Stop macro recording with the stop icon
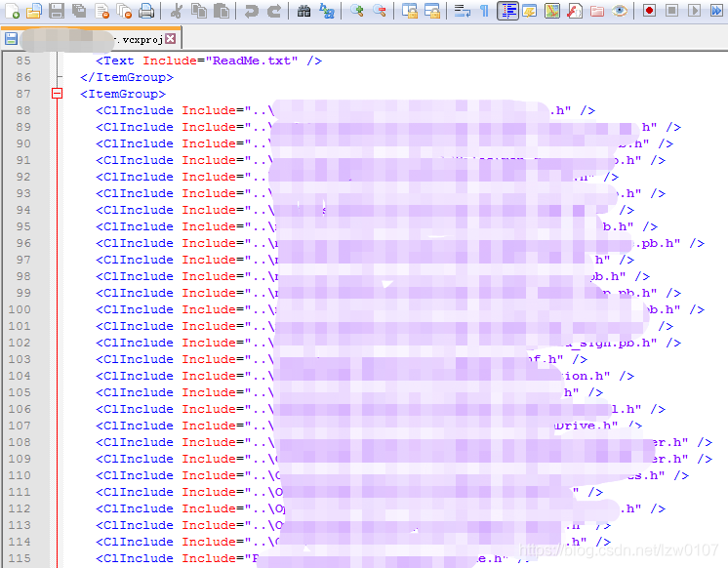 [671, 10]
